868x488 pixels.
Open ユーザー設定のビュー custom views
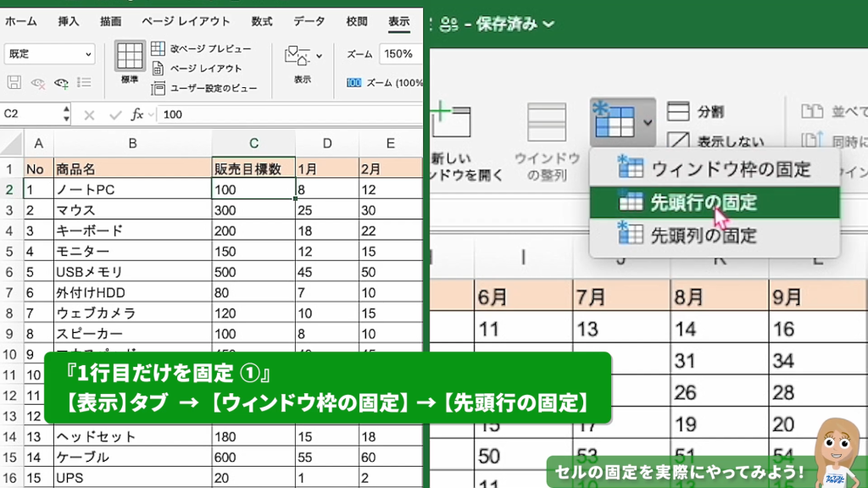pos(203,88)
